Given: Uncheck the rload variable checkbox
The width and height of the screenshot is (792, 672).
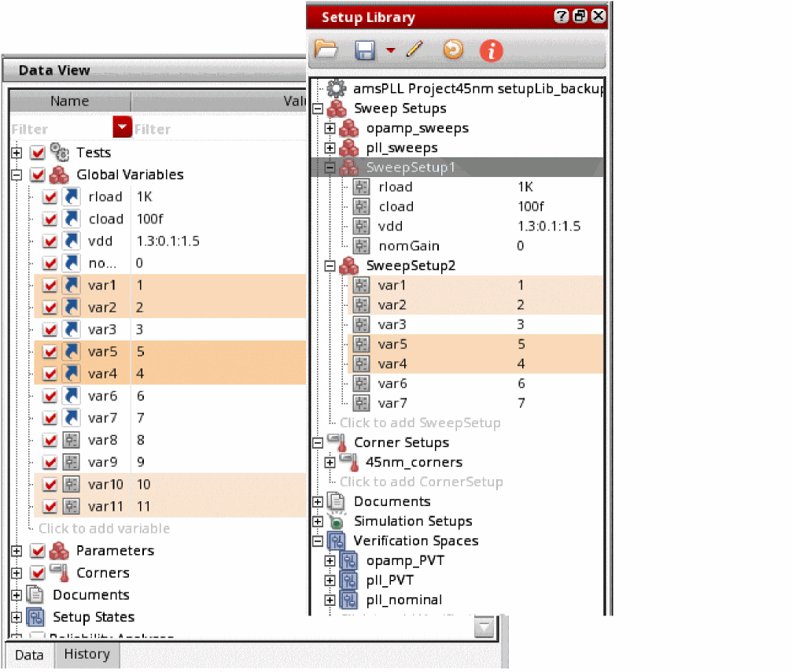Looking at the screenshot, I should (50, 197).
